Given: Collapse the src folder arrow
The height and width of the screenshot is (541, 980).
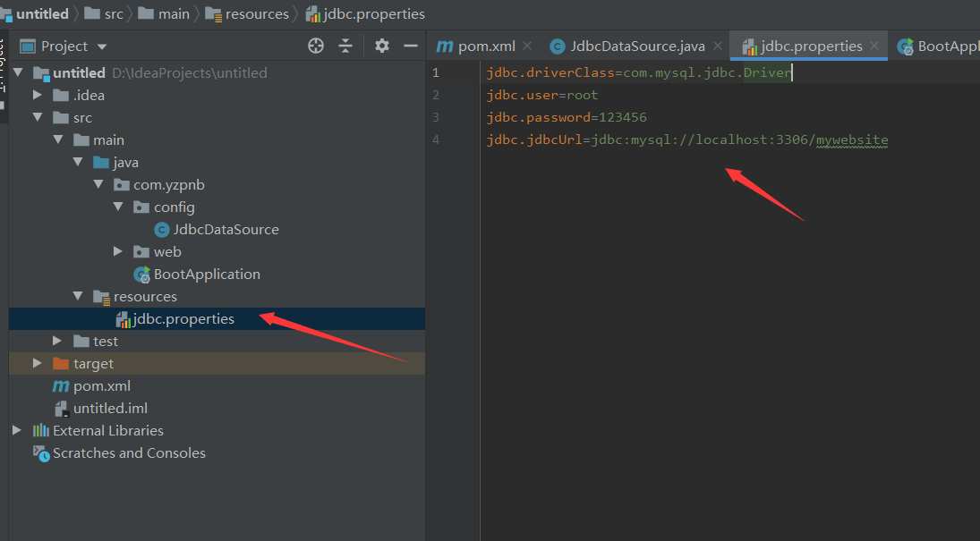Looking at the screenshot, I should 38,117.
